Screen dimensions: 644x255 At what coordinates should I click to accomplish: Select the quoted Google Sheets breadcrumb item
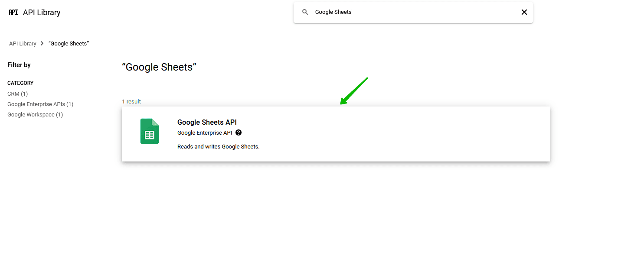69,44
